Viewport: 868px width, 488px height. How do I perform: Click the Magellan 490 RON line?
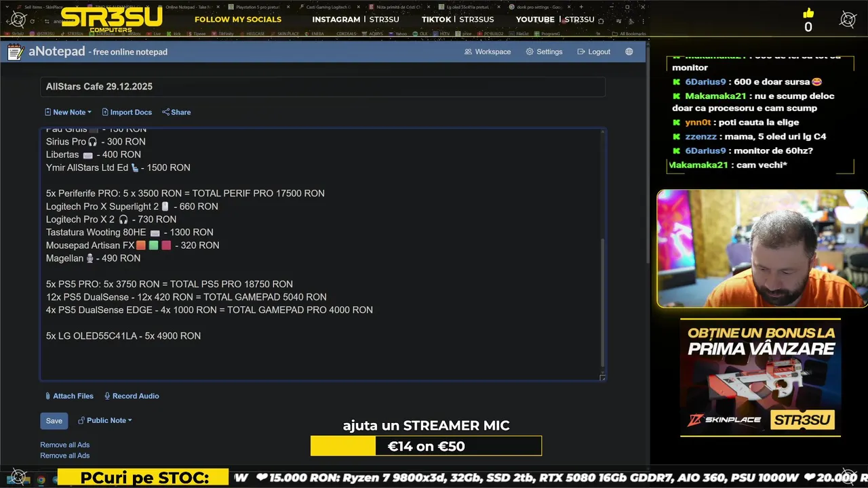point(93,259)
